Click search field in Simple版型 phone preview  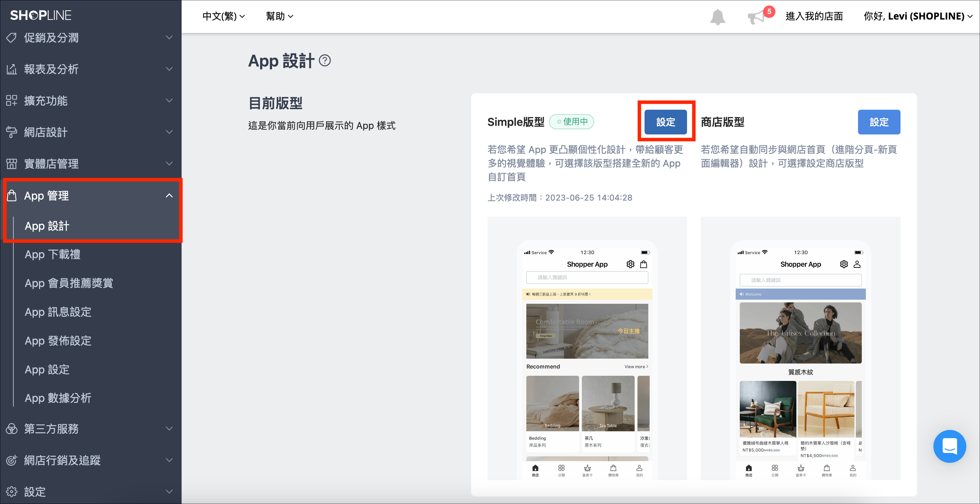[587, 277]
